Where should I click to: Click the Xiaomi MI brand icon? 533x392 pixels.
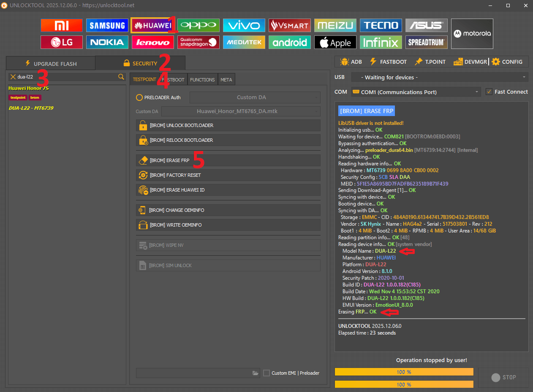pos(62,26)
